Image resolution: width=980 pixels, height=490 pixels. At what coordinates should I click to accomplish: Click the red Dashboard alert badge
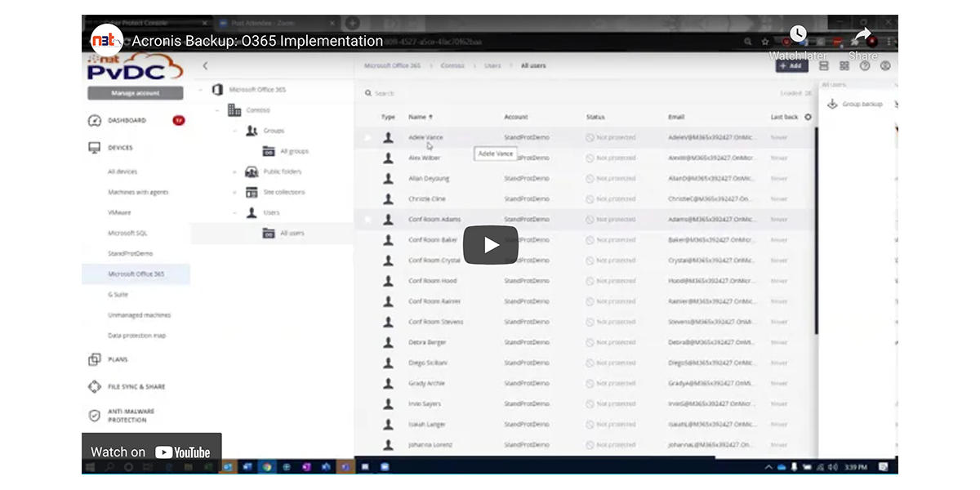coord(178,120)
